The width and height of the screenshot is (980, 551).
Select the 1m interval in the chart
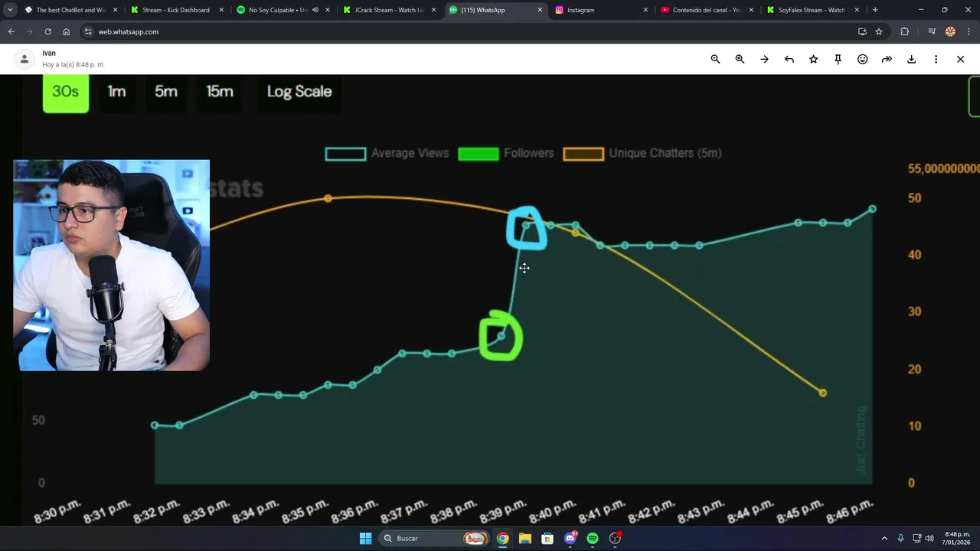(116, 92)
